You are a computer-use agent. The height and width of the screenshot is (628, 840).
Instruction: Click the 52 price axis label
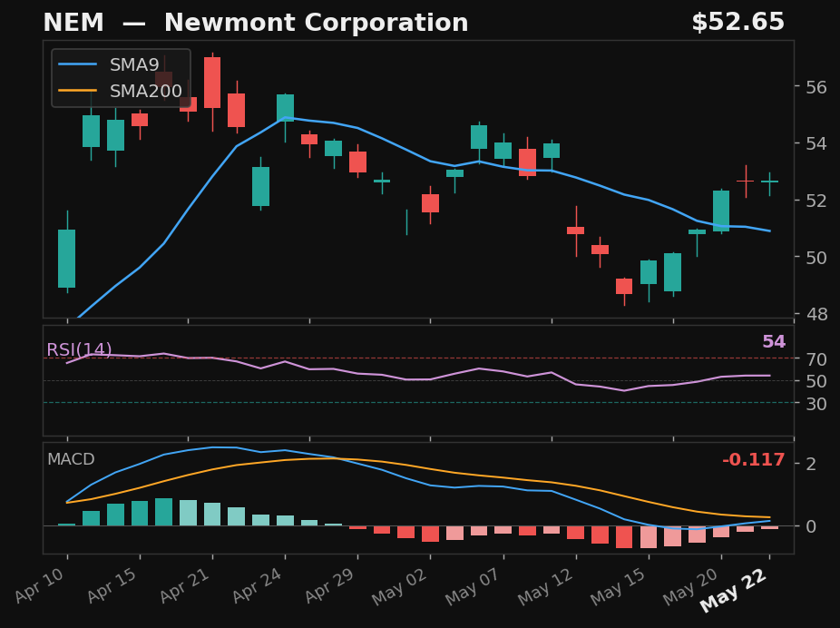816,201
